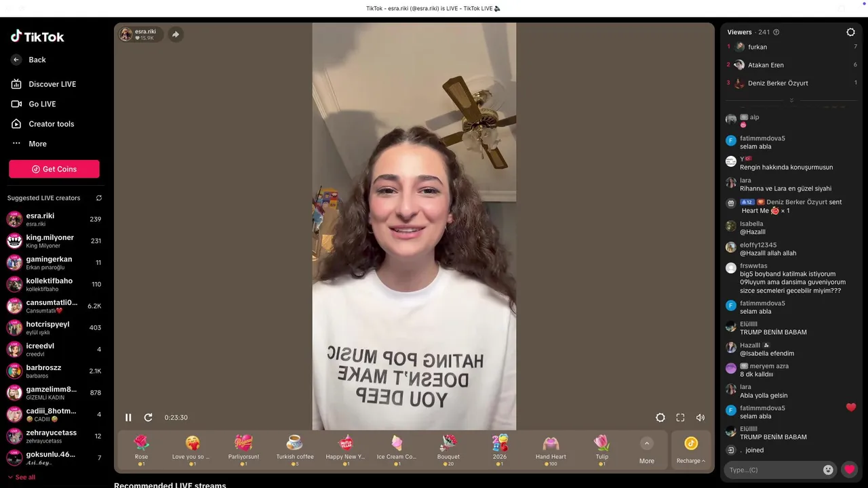
Task: Tap the heart like button
Action: click(x=850, y=469)
